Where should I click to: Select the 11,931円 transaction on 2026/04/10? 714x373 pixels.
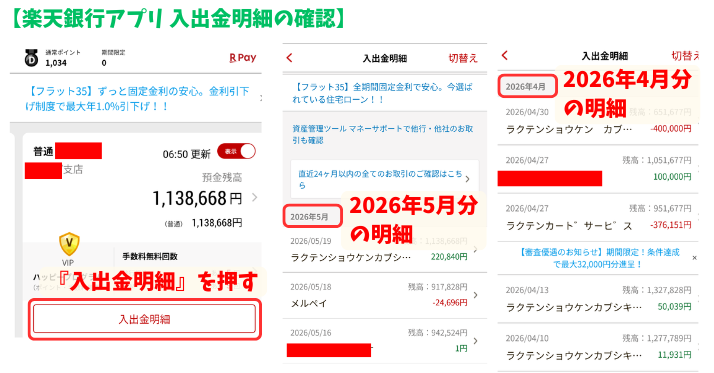coord(598,347)
